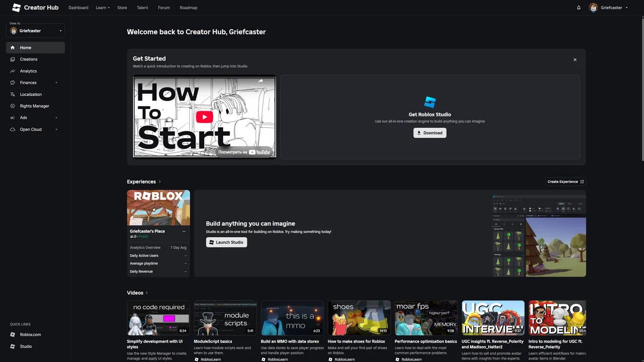This screenshot has width=644, height=362.
Task: Expand the Ads section arrow
Action: point(56,118)
